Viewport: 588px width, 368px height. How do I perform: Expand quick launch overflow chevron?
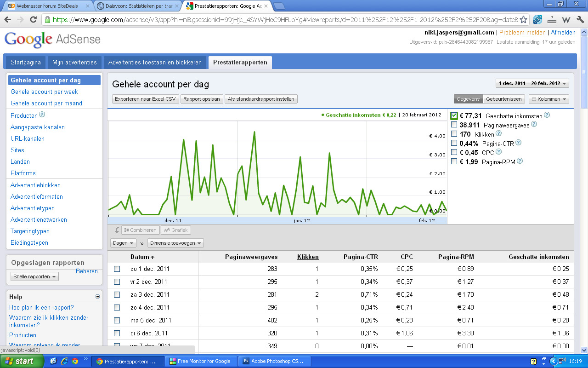(x=85, y=359)
